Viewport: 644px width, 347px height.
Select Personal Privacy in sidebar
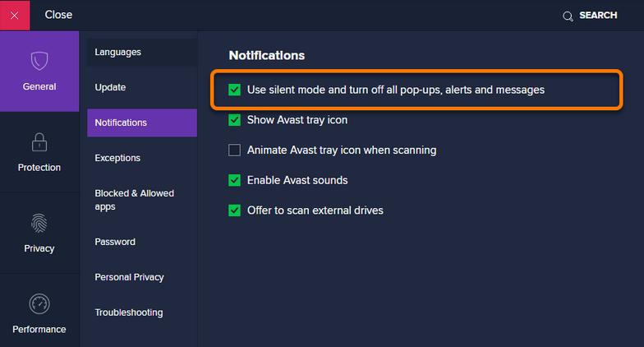click(129, 277)
